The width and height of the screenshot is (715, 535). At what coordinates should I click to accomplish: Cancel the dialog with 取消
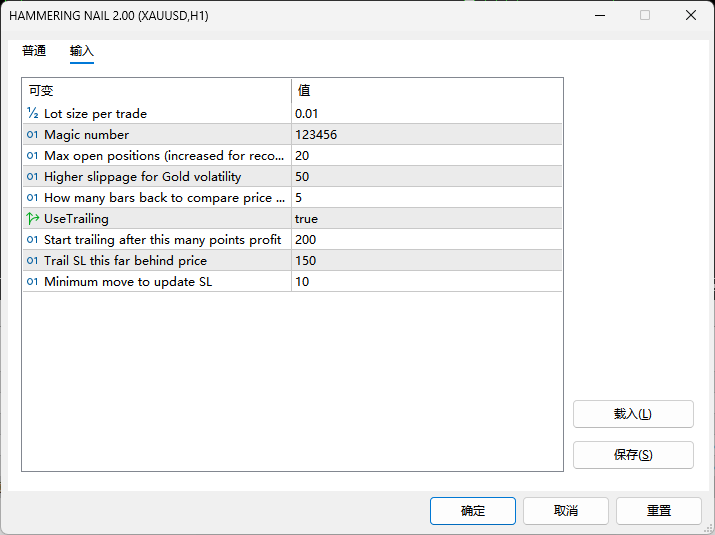click(x=566, y=511)
